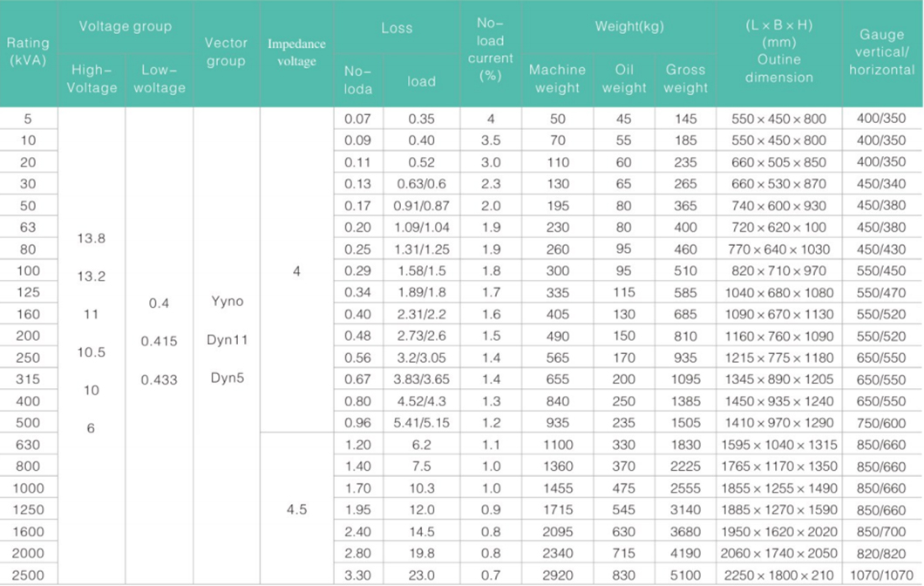Click the low-voltage value "0.433"
This screenshot has width=924, height=586.
pyautogui.click(x=160, y=379)
